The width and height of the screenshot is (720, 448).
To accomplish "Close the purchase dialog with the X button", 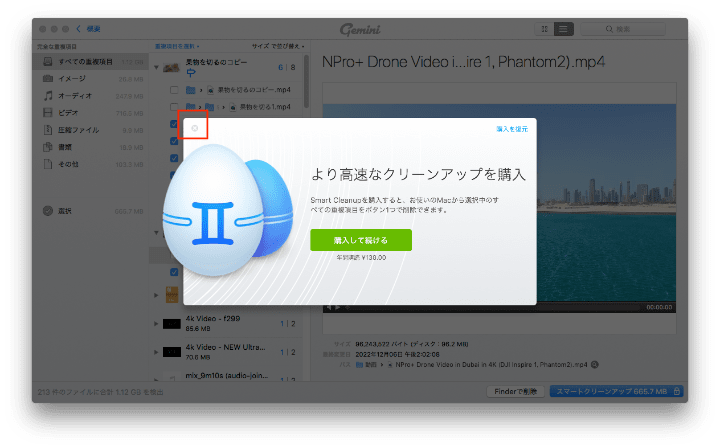I will (x=195, y=129).
